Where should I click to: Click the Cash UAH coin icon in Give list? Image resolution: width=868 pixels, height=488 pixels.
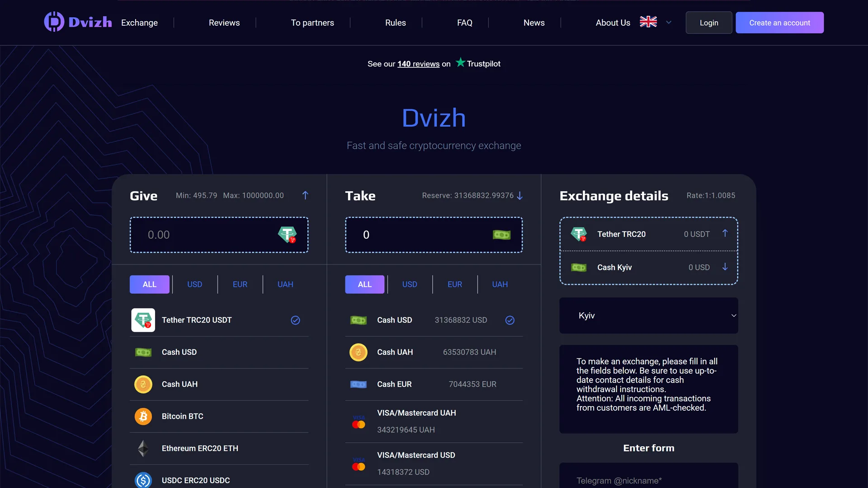[143, 385]
